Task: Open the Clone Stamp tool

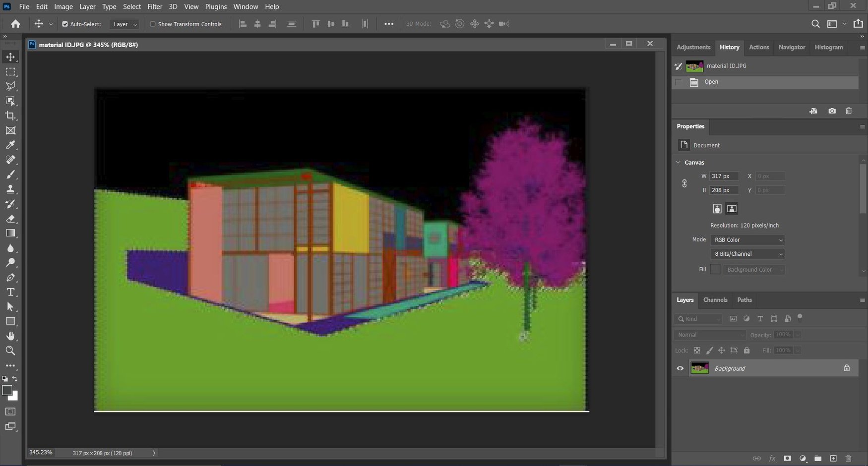Action: 11,189
